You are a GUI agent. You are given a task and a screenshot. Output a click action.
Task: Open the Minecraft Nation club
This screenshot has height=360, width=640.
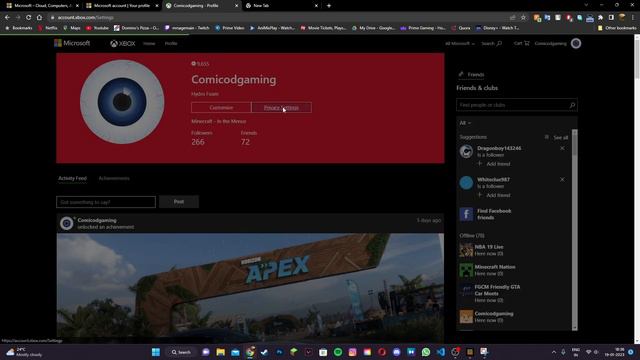495,267
